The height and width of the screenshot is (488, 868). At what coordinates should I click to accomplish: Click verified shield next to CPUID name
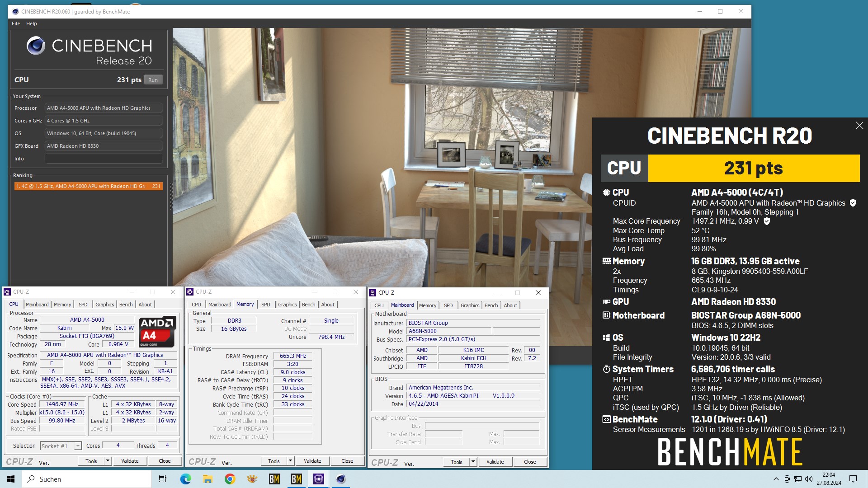tap(853, 203)
